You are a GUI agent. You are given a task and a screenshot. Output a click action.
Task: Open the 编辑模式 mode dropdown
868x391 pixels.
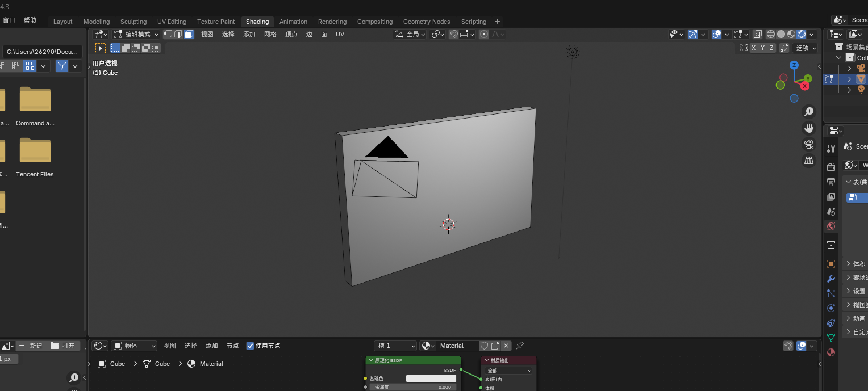click(136, 34)
